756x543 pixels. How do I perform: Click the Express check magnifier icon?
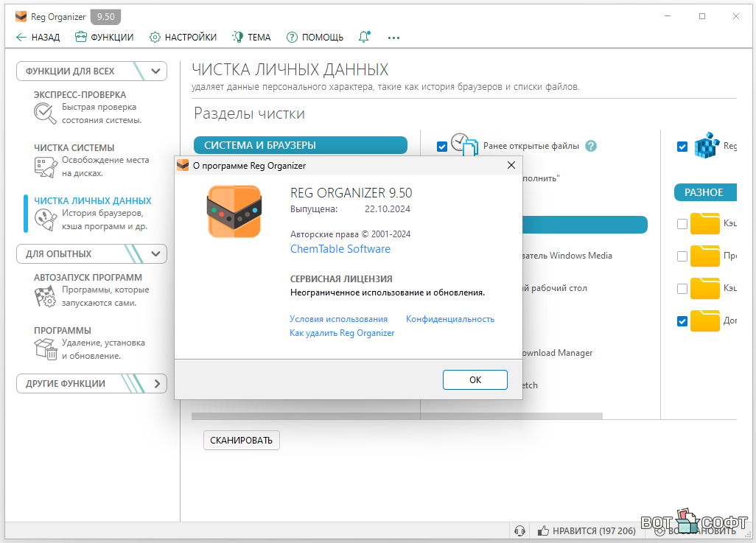[45, 113]
